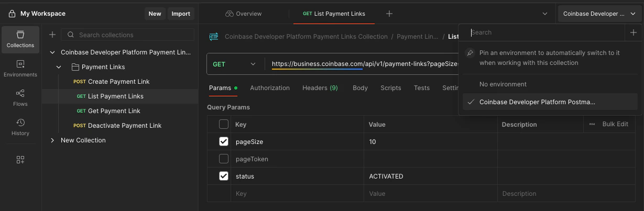Switch to the Authorization tab
The height and width of the screenshot is (211, 644).
[270, 88]
